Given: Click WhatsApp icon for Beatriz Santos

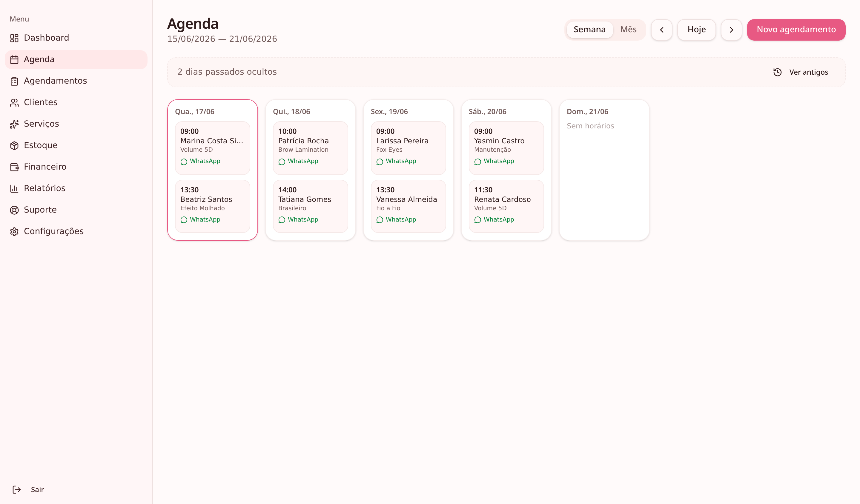Looking at the screenshot, I should pos(184,220).
